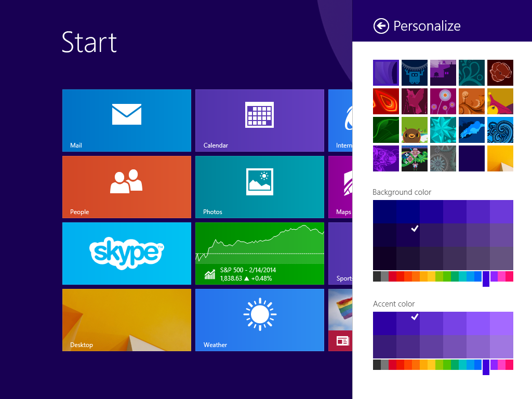
Task: Select the purple curved-lines background pattern
Action: point(386,73)
